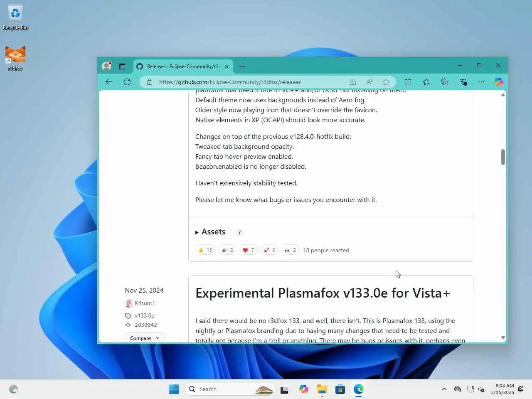Screen dimensions: 532x399
Task: Open File Explorer from the taskbar
Action: pos(322,389)
